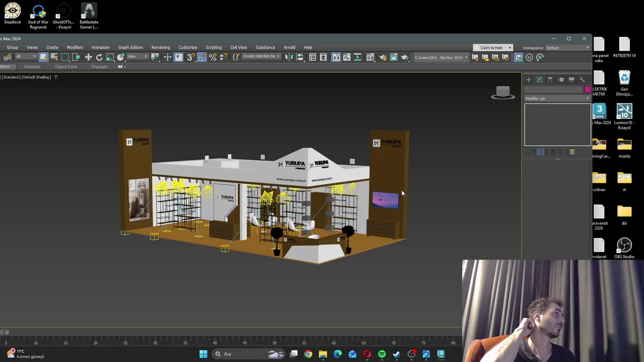Open Rendered Frame Window icon
Viewport: 644px width, 362px height.
pos(393,57)
